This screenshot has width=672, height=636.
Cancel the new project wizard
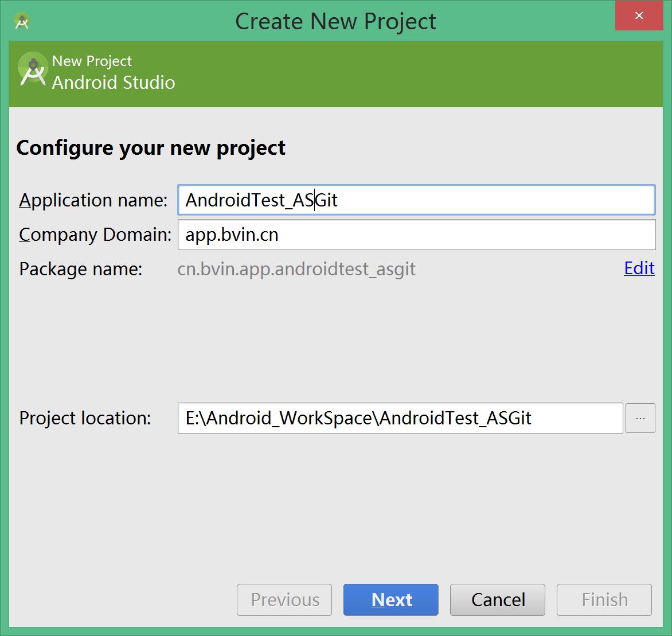point(498,600)
